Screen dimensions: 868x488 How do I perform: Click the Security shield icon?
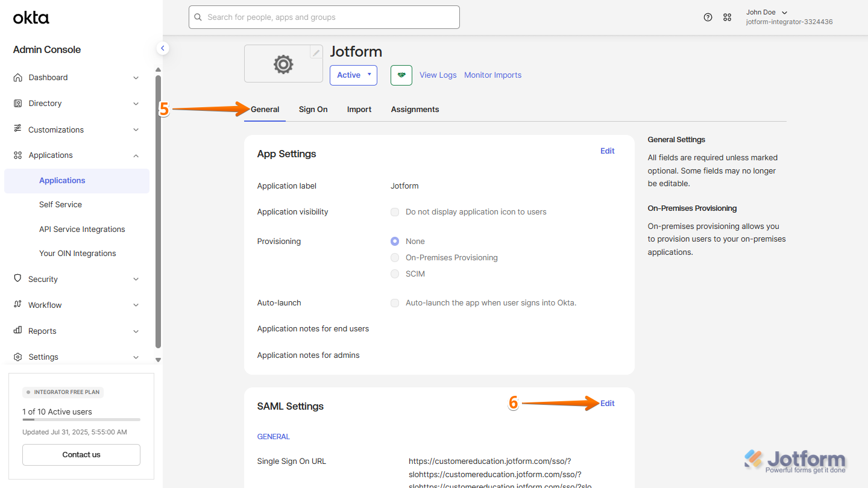tap(17, 279)
